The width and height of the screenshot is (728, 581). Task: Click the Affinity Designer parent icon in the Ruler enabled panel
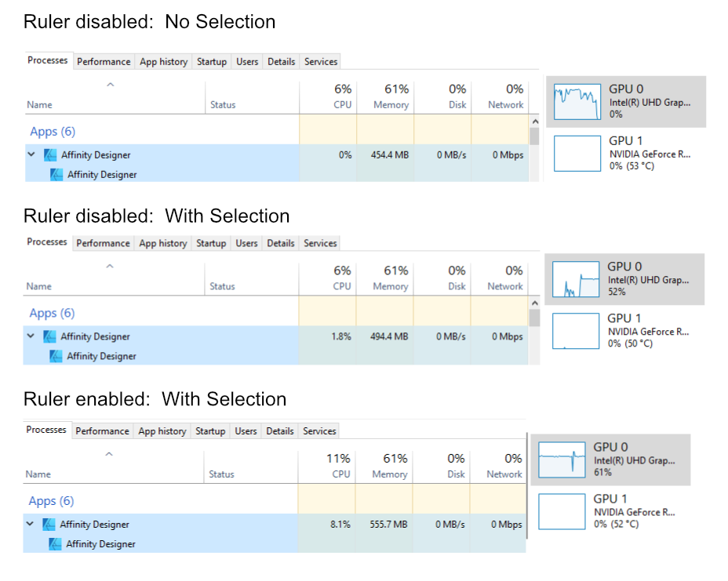49,525
